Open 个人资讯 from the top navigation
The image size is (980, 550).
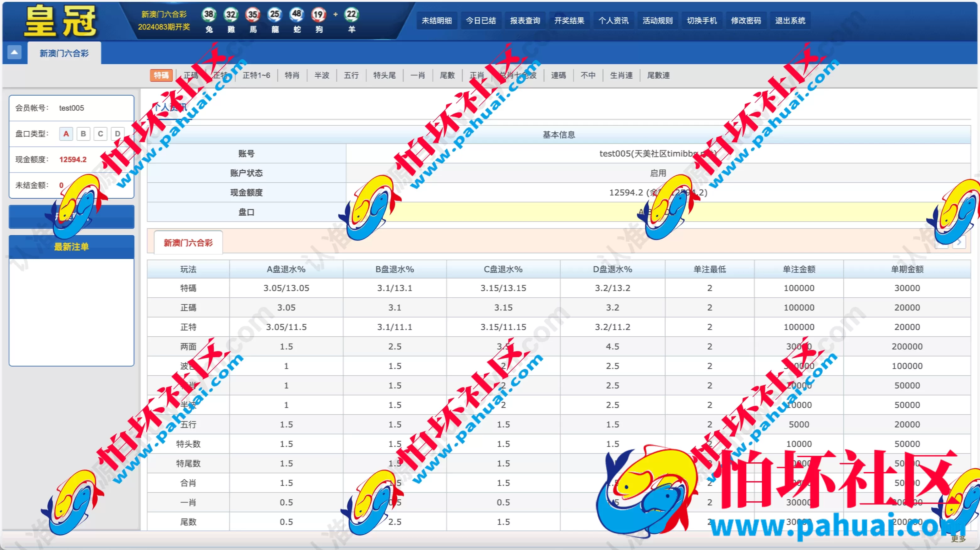click(x=613, y=20)
